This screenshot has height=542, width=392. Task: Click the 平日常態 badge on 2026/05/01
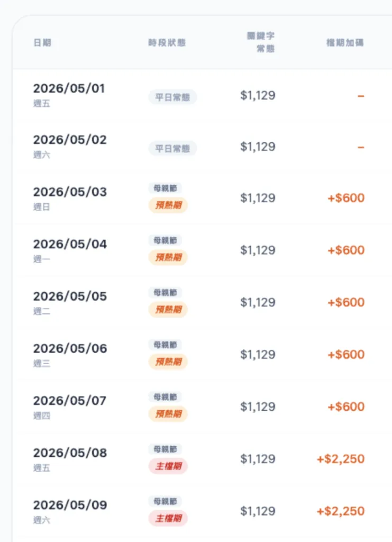point(172,97)
